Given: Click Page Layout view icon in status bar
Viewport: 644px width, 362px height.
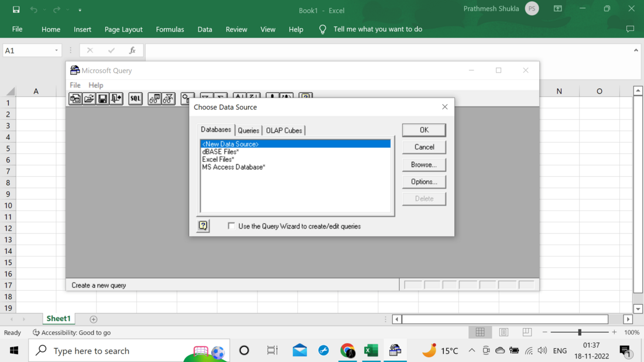Looking at the screenshot, I should (503, 332).
